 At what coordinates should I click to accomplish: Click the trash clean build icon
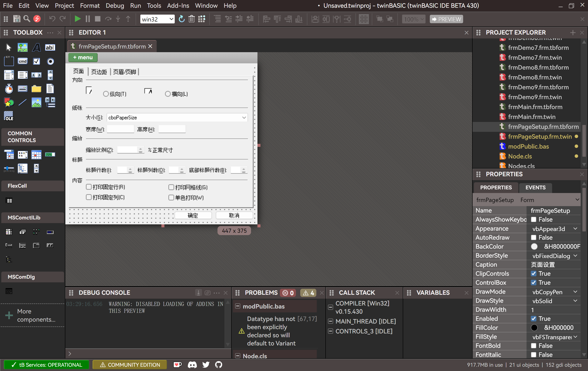[x=192, y=19]
